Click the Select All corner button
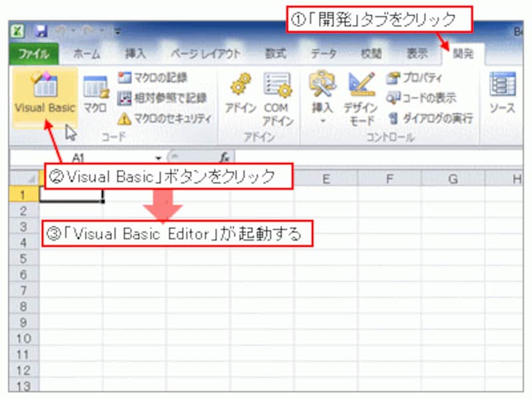 [25, 178]
